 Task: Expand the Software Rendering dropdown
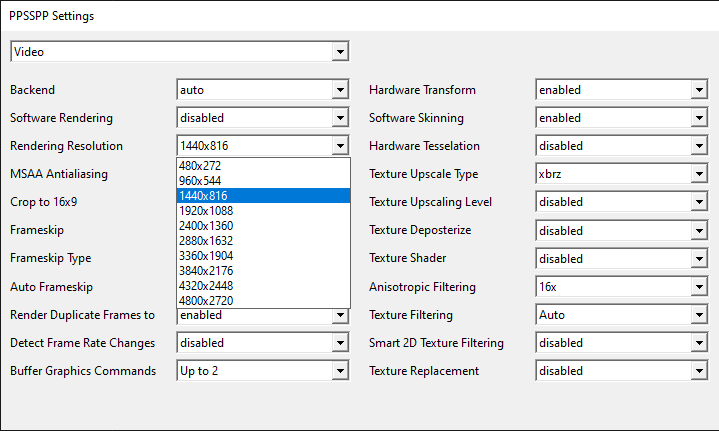pos(263,118)
